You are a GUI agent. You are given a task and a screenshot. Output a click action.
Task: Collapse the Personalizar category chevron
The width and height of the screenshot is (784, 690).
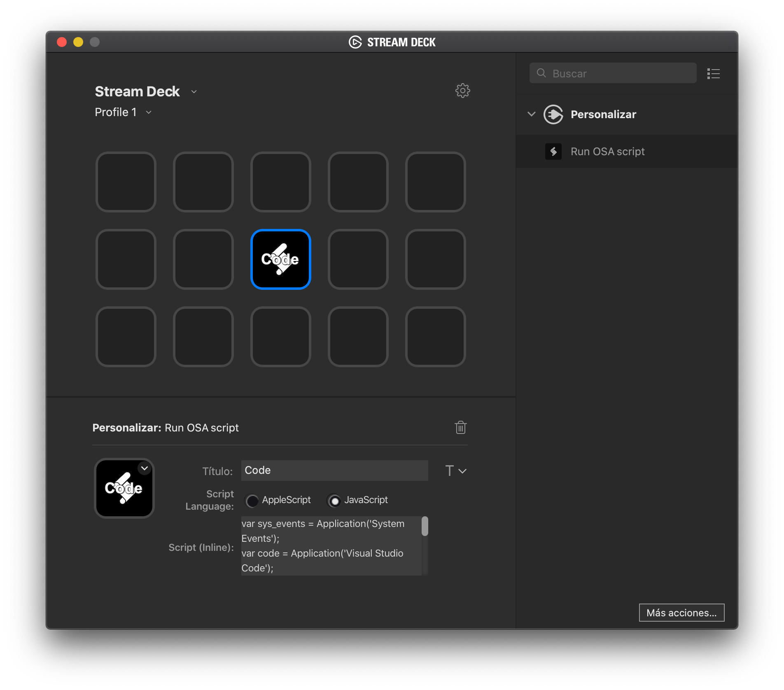(531, 114)
